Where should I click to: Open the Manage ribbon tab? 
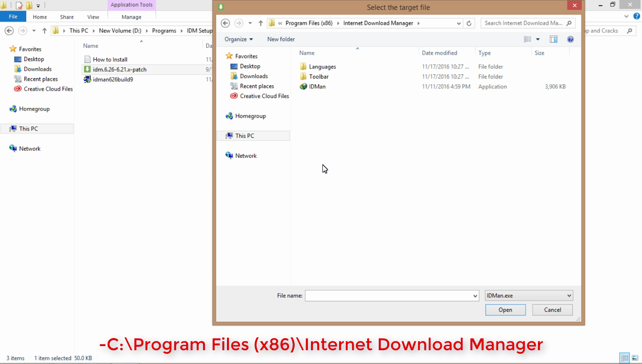point(131,17)
